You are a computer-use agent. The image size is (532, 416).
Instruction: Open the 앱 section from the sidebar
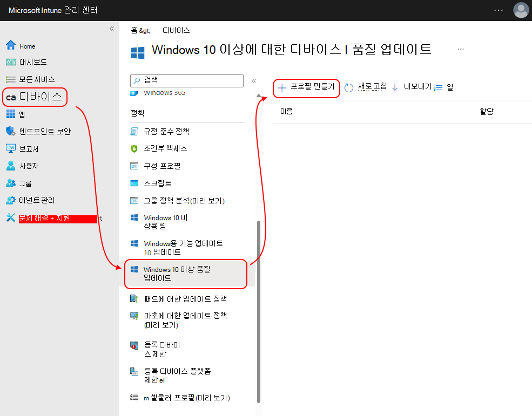tap(25, 114)
